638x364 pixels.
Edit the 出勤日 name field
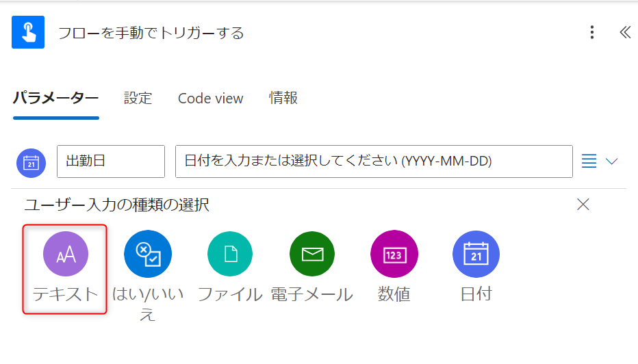pyautogui.click(x=111, y=161)
